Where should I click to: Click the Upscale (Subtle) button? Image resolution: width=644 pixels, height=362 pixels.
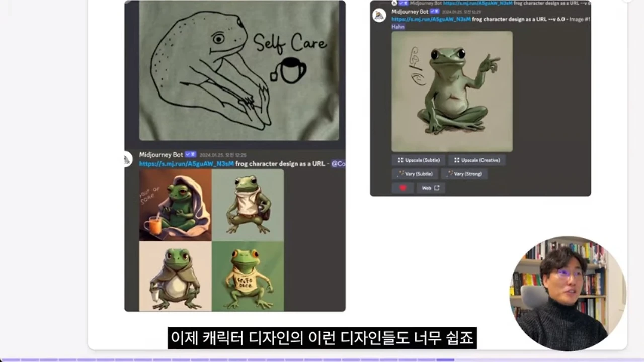click(419, 160)
